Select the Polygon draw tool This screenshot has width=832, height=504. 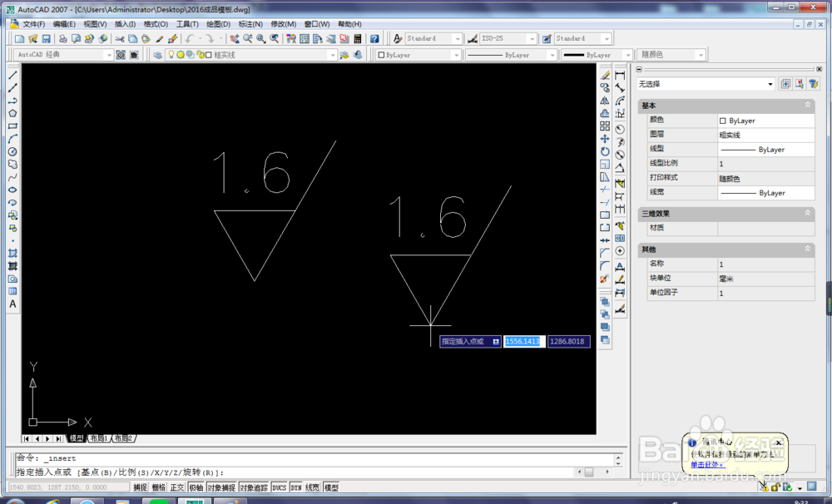click(x=12, y=114)
